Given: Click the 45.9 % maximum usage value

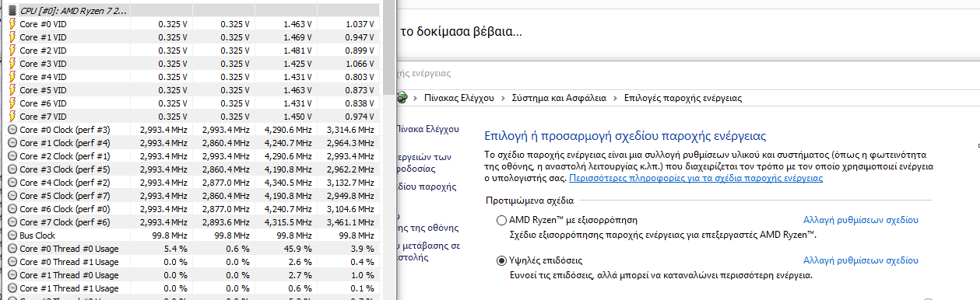Looking at the screenshot, I should point(297,249).
